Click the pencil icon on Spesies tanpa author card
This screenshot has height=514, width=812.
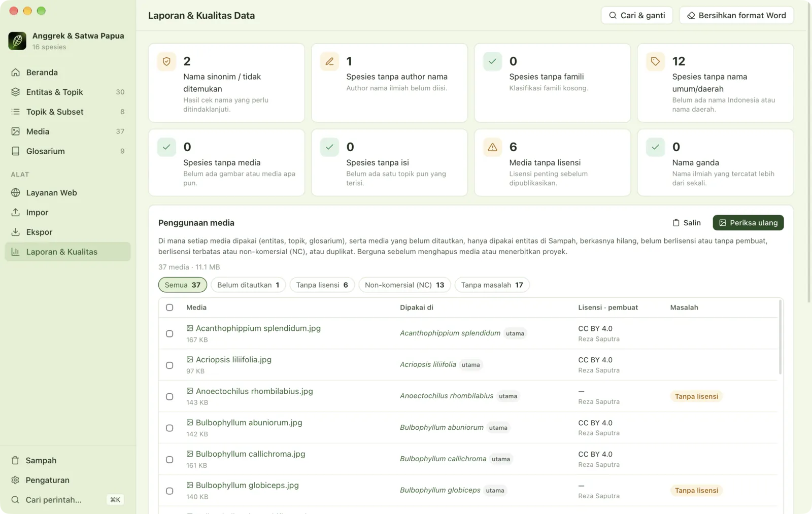329,61
